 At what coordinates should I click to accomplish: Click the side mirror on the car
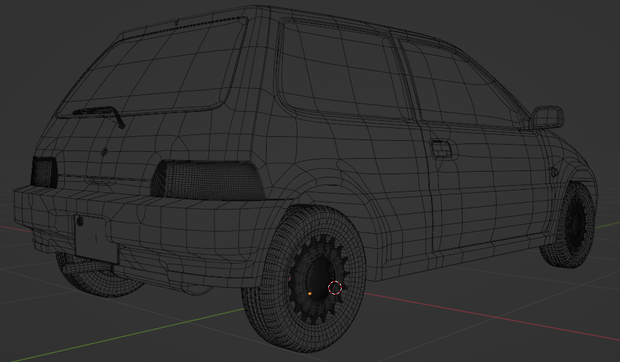click(547, 117)
